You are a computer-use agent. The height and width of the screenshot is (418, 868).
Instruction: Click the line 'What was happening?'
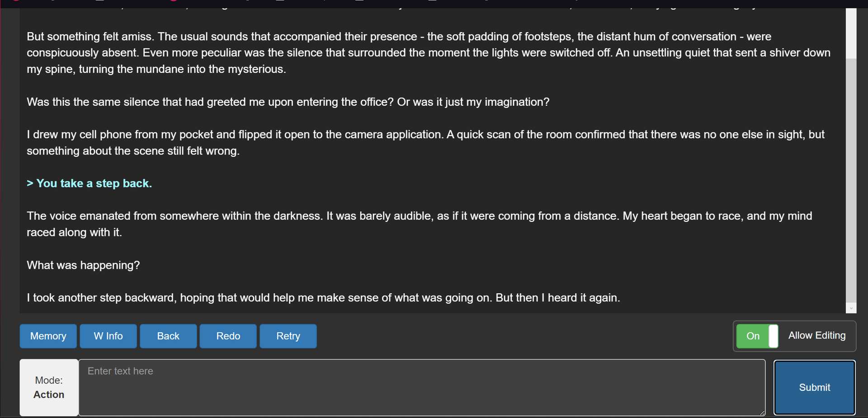click(84, 265)
